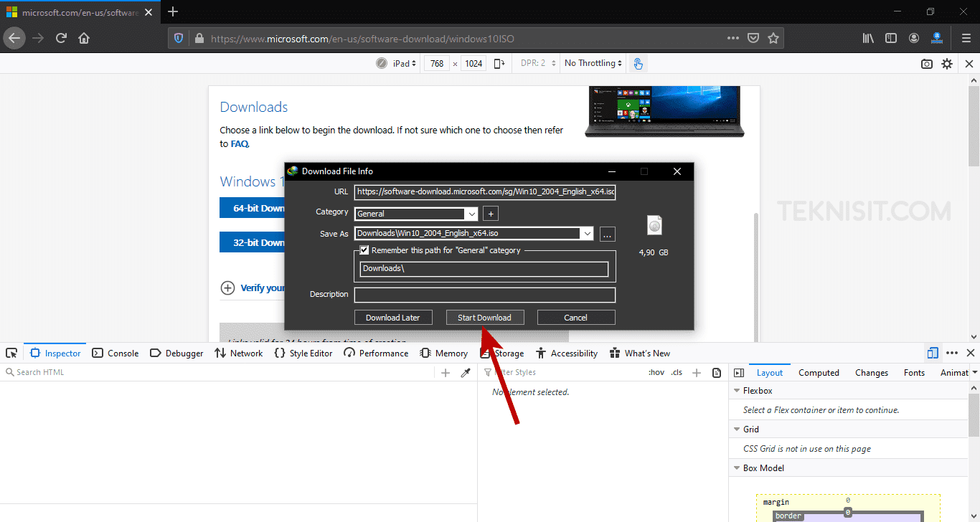The image size is (980, 522).
Task: Toggle the three-pane inspector icon
Action: 738,373
